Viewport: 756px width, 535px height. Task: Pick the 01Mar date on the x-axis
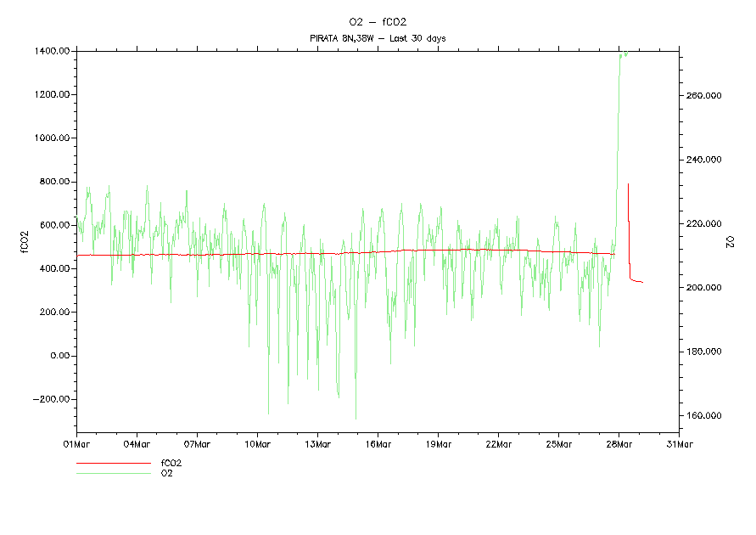point(76,443)
